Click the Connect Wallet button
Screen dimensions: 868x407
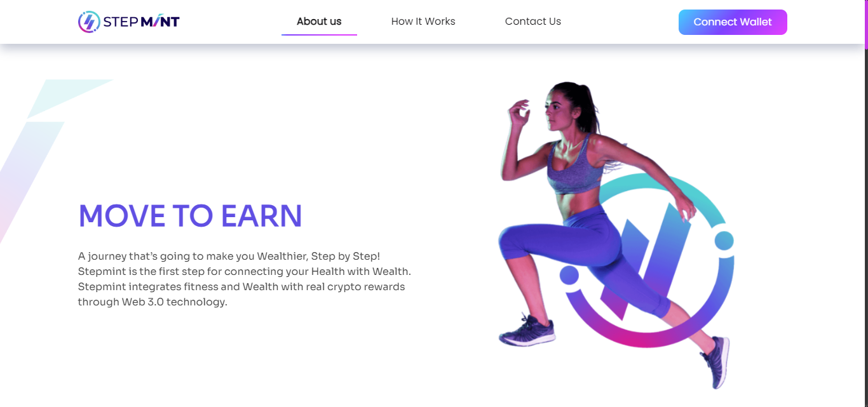pos(733,22)
